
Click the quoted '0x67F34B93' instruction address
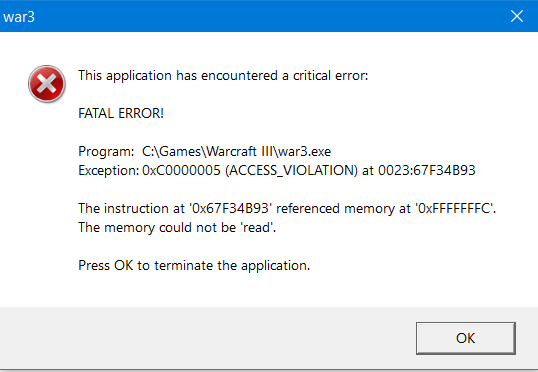[230, 208]
